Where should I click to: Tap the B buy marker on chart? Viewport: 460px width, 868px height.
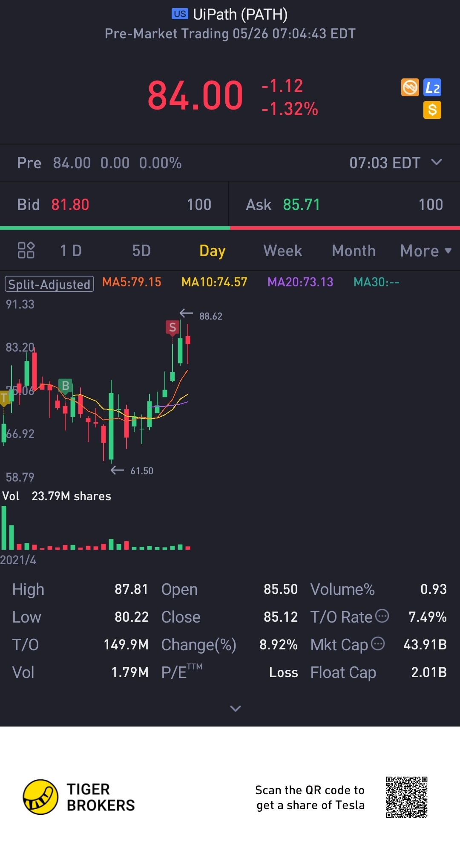point(65,386)
